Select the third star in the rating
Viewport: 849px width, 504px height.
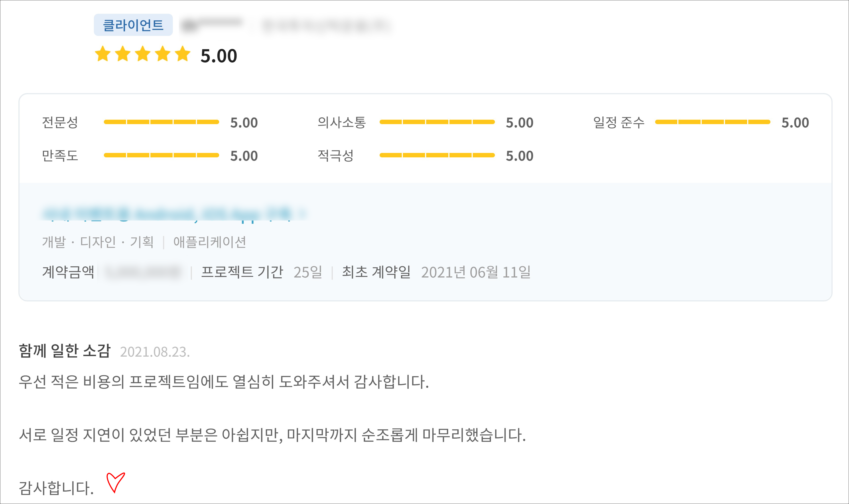[143, 54]
